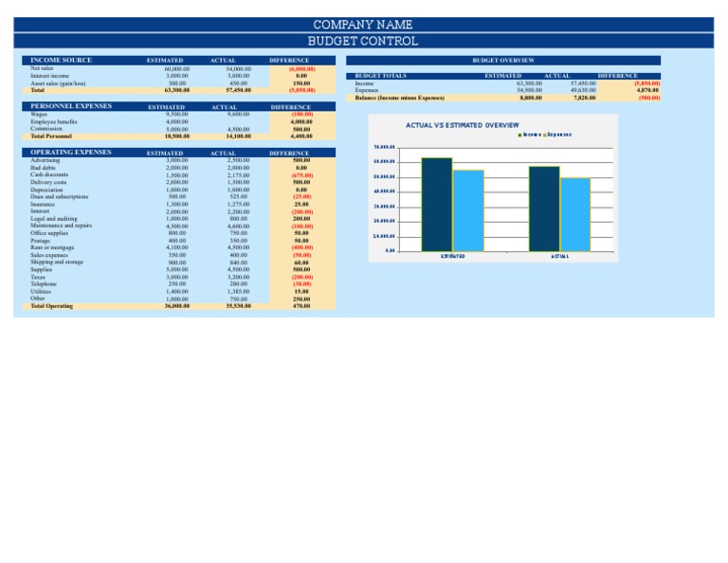Select the Advertising row label
Image resolution: width=728 pixels, height=563 pixels.
45,160
